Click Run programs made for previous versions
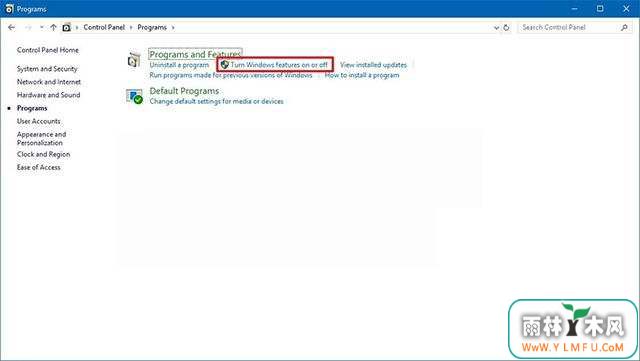 [x=231, y=75]
